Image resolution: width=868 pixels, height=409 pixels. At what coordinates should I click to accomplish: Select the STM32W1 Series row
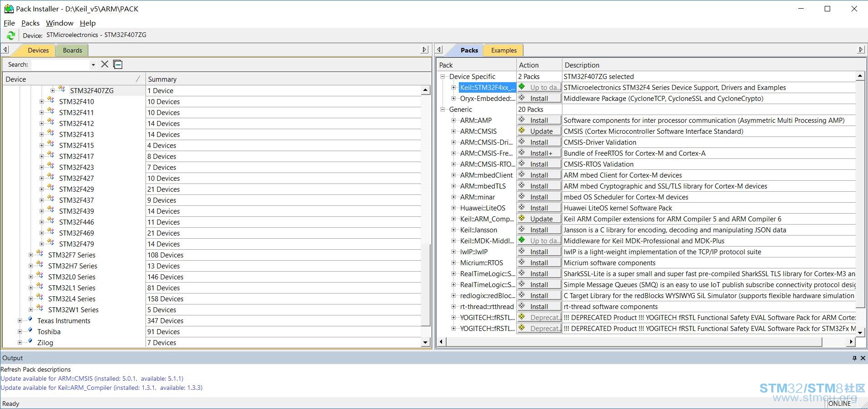(212, 309)
